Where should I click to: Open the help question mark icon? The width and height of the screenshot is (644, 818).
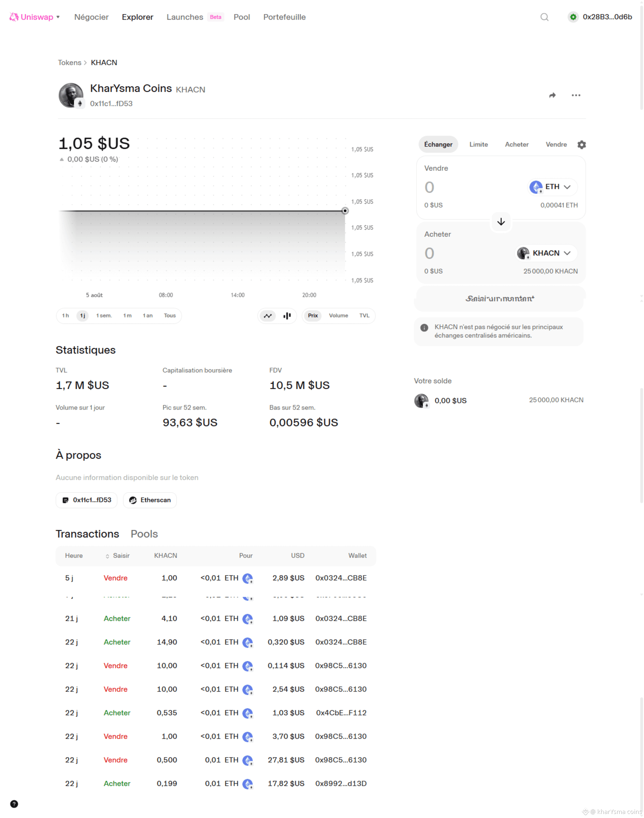pyautogui.click(x=14, y=804)
